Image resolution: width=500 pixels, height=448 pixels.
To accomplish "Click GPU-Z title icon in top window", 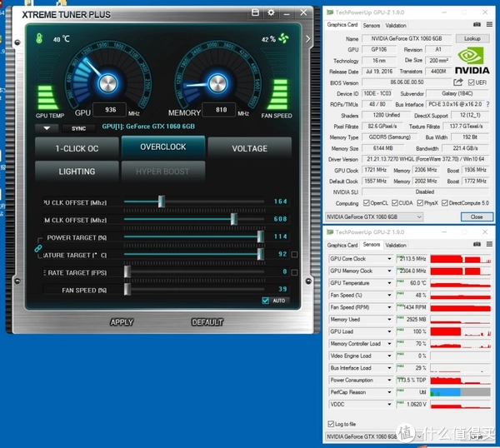I will 330,12.
